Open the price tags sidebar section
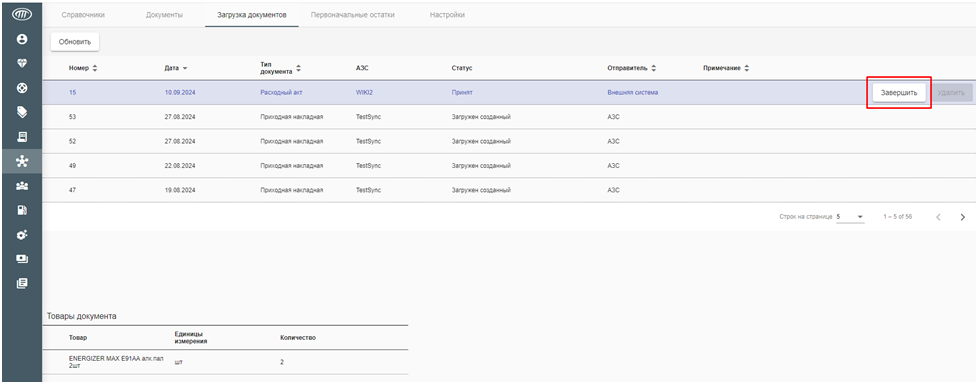This screenshot has height=384, width=978. (x=22, y=112)
